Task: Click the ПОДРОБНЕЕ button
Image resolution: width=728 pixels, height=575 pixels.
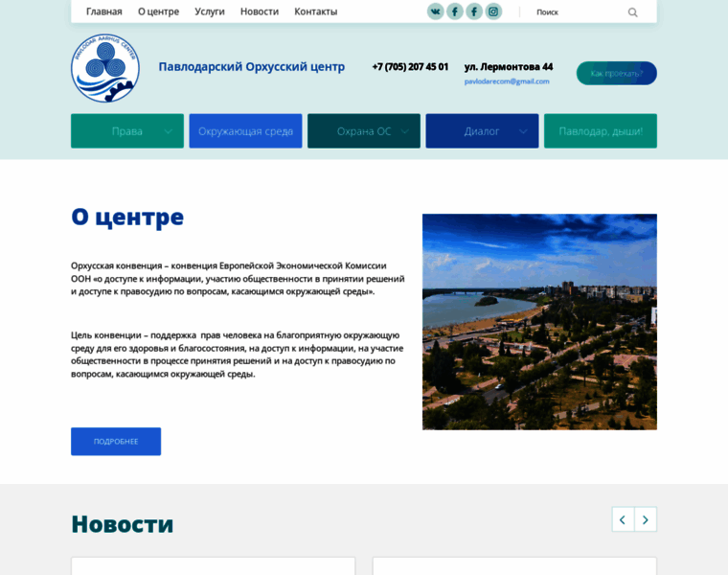Action: click(x=116, y=441)
